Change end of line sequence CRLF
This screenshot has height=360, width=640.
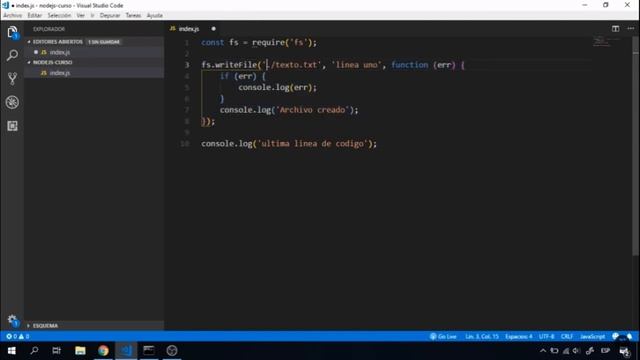tap(567, 336)
